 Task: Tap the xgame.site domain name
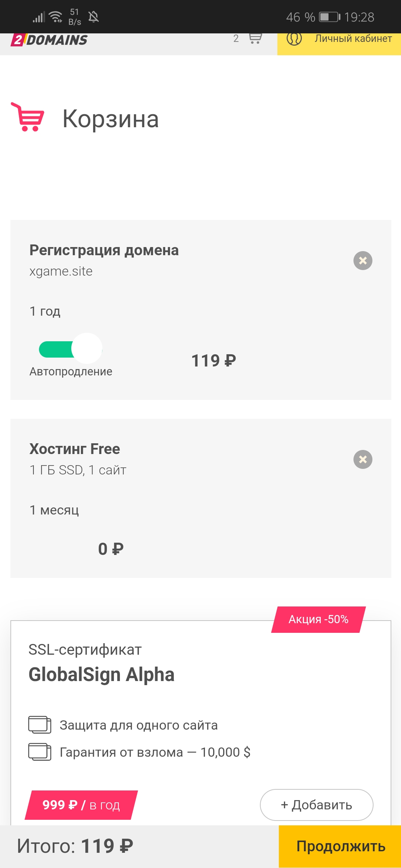(61, 271)
